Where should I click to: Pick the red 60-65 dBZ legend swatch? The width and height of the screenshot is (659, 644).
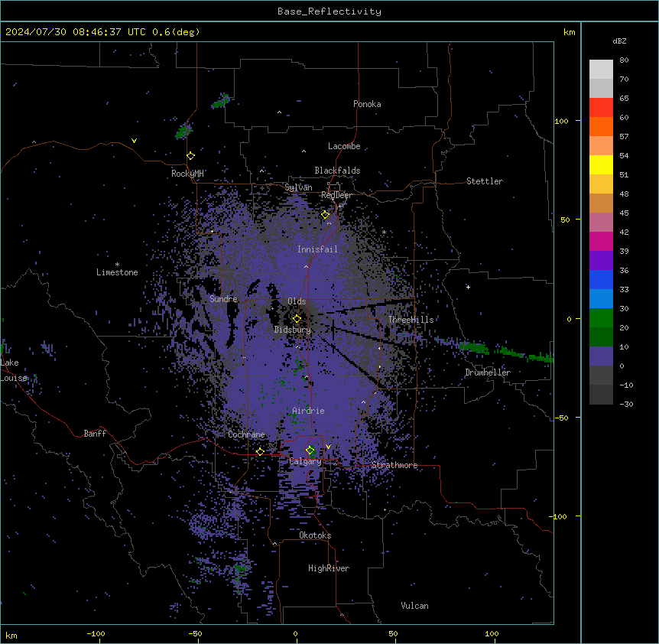coord(601,108)
